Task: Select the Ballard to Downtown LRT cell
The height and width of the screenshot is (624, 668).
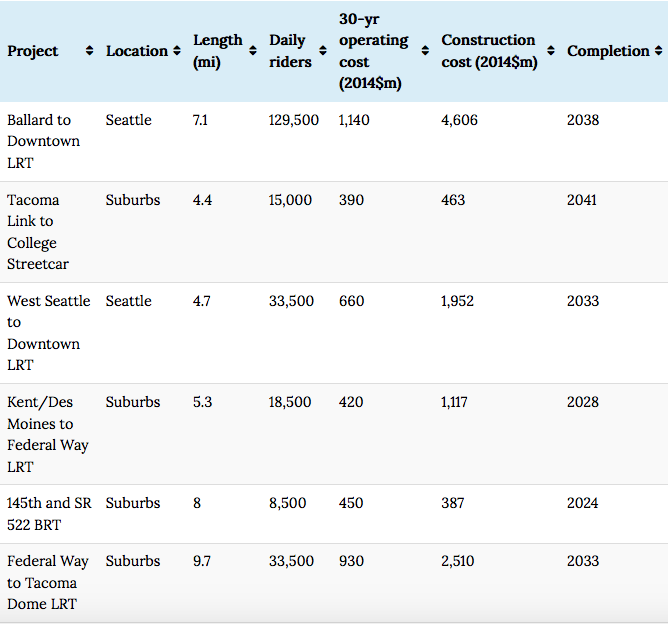Action: click(x=43, y=141)
